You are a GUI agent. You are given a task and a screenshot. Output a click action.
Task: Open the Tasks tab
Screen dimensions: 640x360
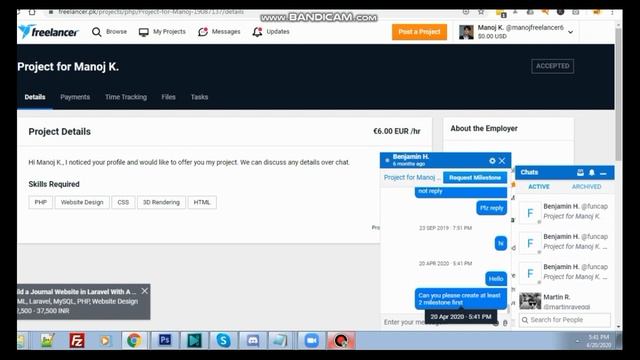[199, 97]
